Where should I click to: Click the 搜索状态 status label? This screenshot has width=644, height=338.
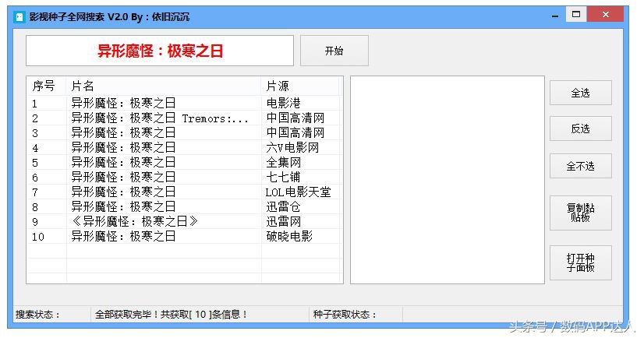click(x=37, y=315)
